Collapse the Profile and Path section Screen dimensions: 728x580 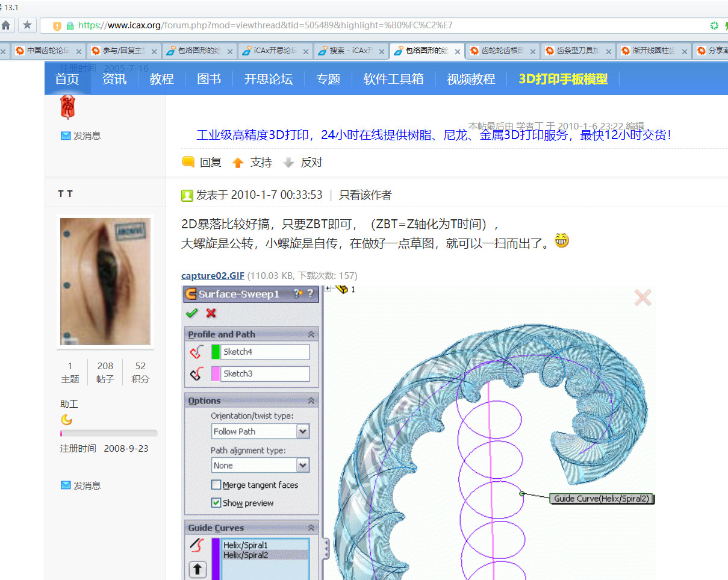click(311, 334)
